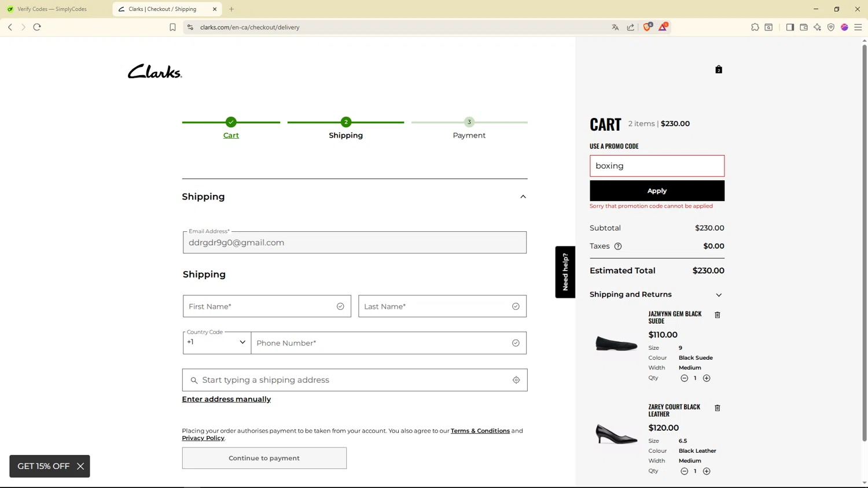This screenshot has height=488, width=868.
Task: Increase quantity of Zarey Court Black Leather
Action: (x=707, y=471)
